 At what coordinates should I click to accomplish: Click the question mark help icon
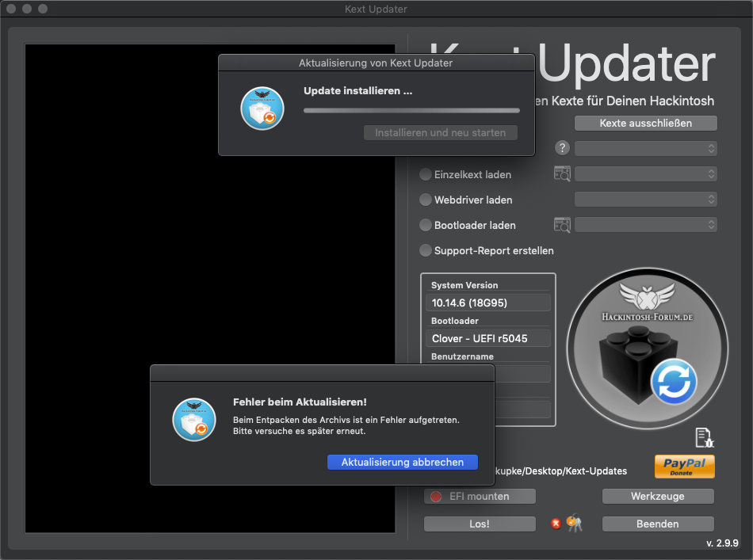tap(562, 148)
